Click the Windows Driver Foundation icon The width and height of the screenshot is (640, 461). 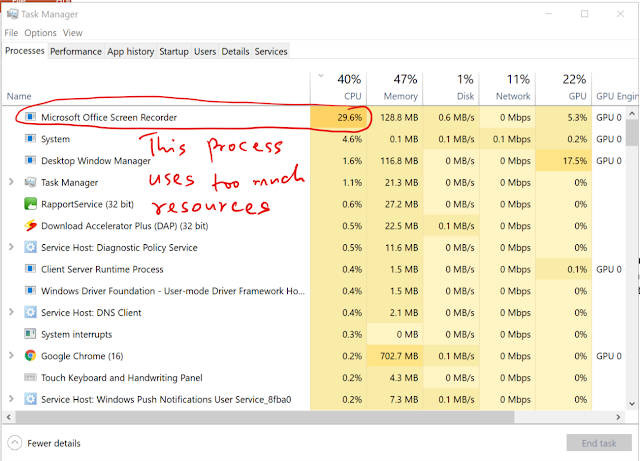30,290
